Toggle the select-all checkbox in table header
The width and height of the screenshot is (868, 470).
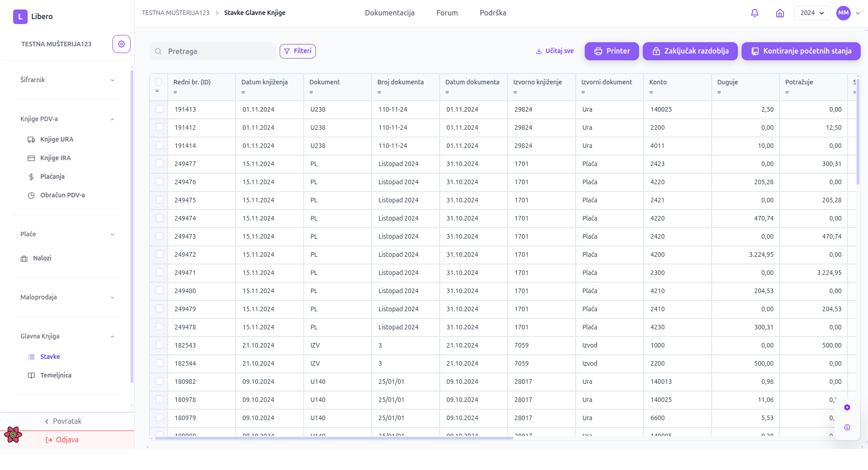159,82
